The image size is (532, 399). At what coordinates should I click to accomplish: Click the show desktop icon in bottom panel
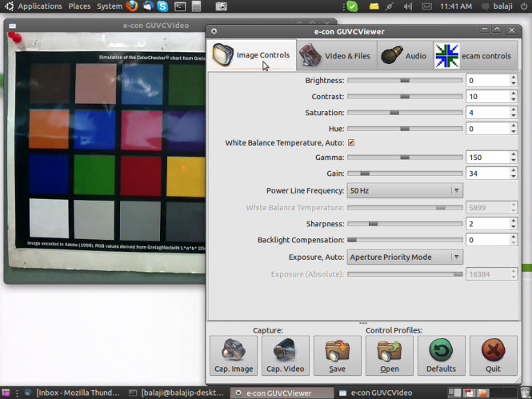[x=6, y=393]
